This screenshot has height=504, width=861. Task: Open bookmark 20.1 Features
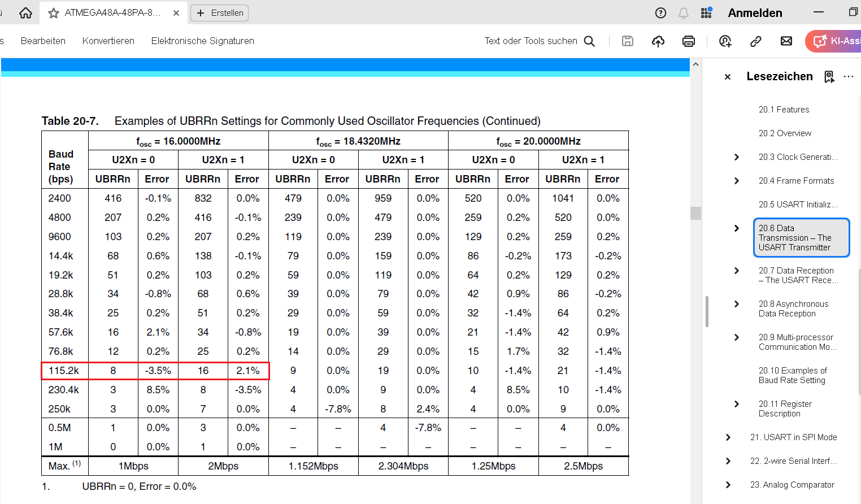[x=784, y=110]
